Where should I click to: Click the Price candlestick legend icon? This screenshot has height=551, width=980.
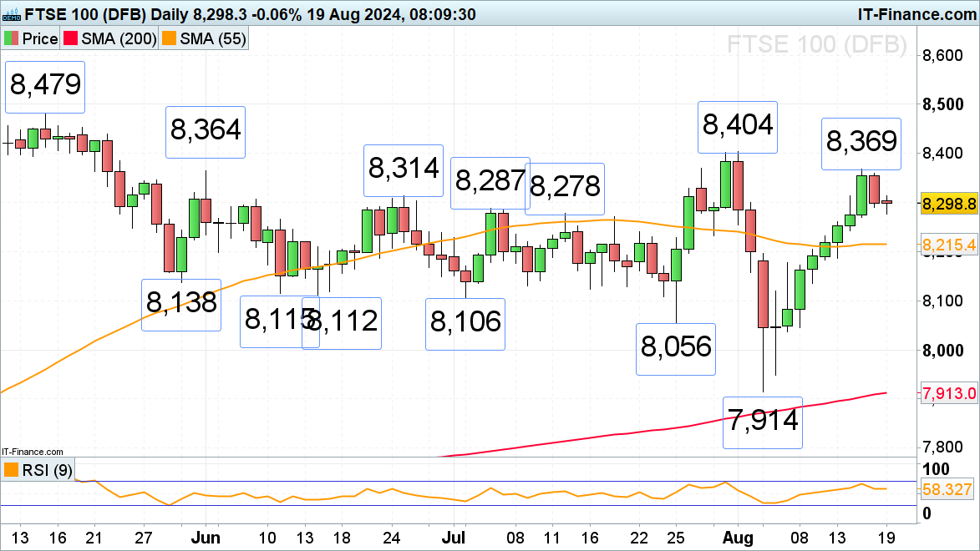[x=11, y=39]
